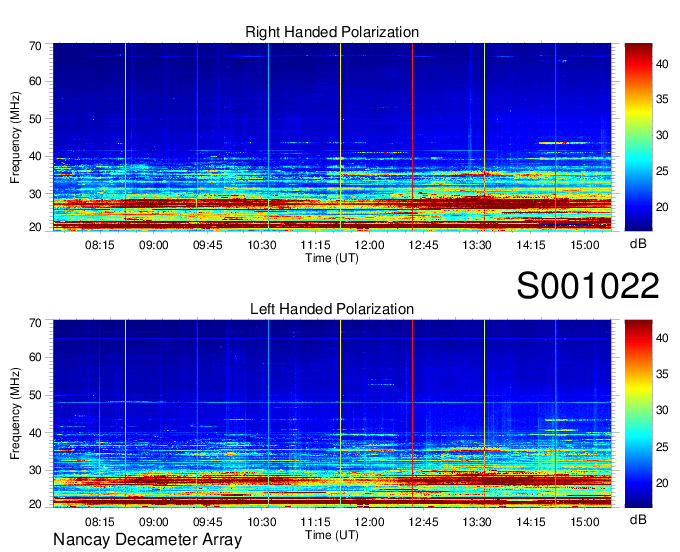Click frequency tick "30" on Left Handed plot

tap(35, 470)
